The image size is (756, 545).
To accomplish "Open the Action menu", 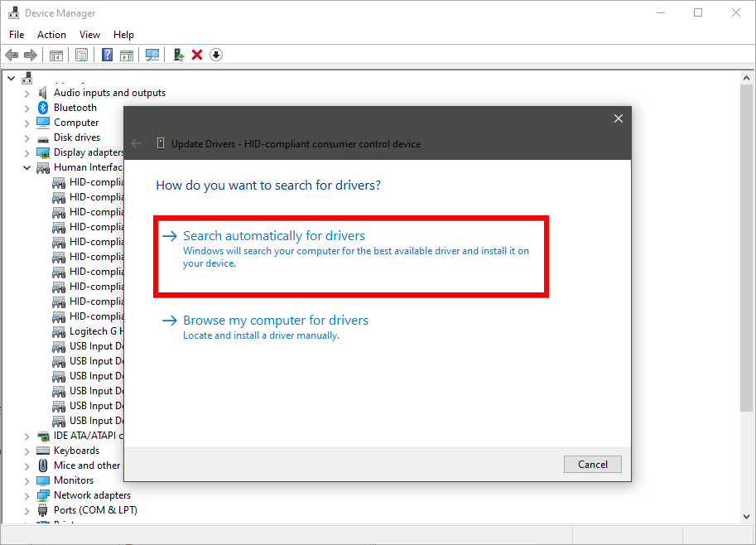I will click(x=51, y=35).
